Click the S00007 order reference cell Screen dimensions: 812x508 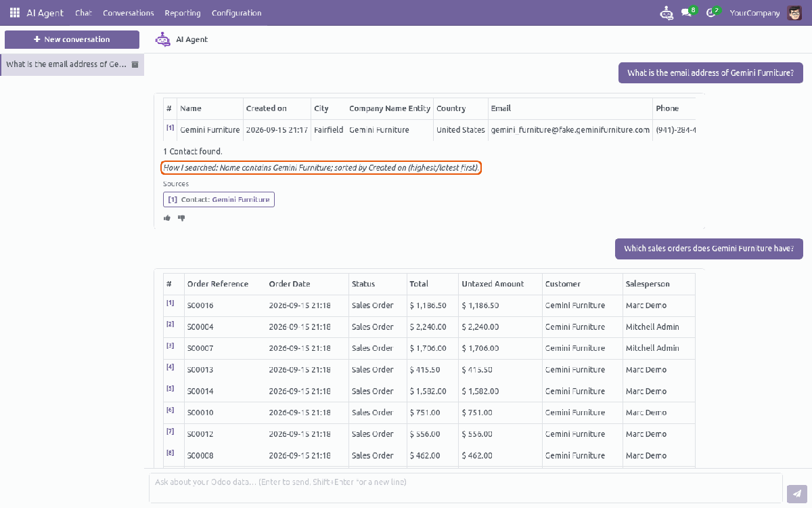225,348
